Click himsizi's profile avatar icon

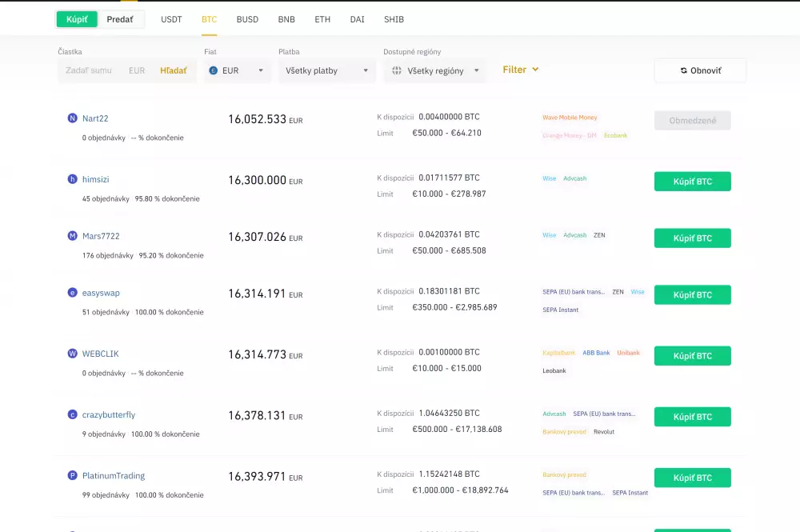[x=72, y=178]
